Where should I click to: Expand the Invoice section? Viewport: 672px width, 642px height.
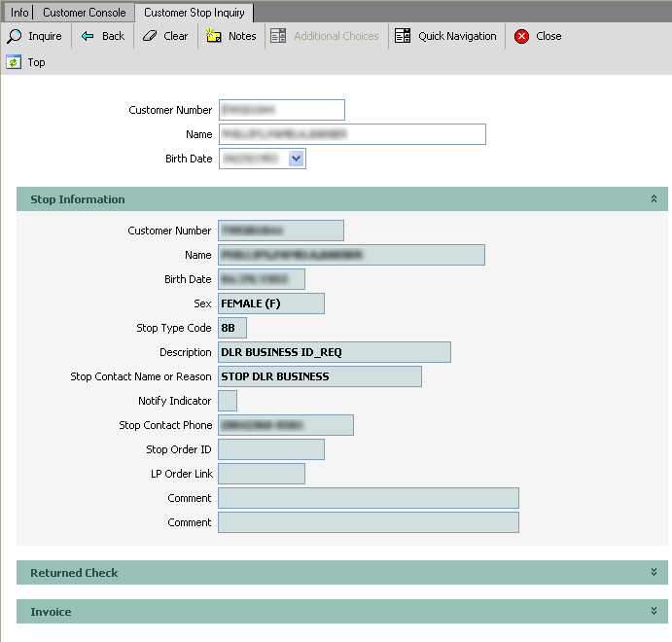click(x=654, y=611)
